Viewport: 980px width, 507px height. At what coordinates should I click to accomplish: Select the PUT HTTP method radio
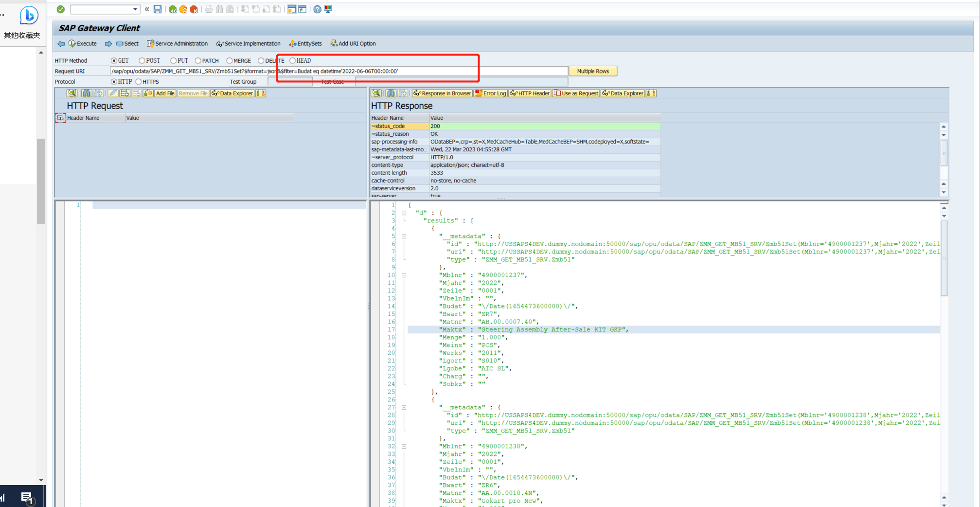click(x=173, y=61)
